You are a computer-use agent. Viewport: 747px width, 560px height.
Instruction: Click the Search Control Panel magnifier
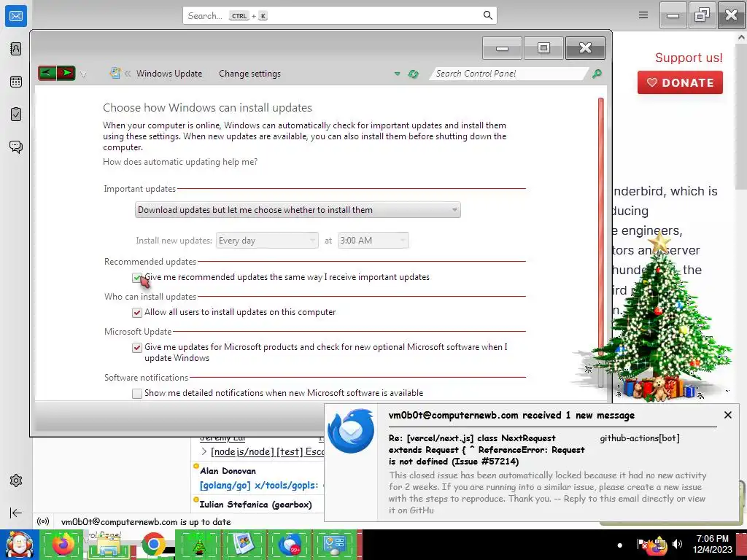597,74
